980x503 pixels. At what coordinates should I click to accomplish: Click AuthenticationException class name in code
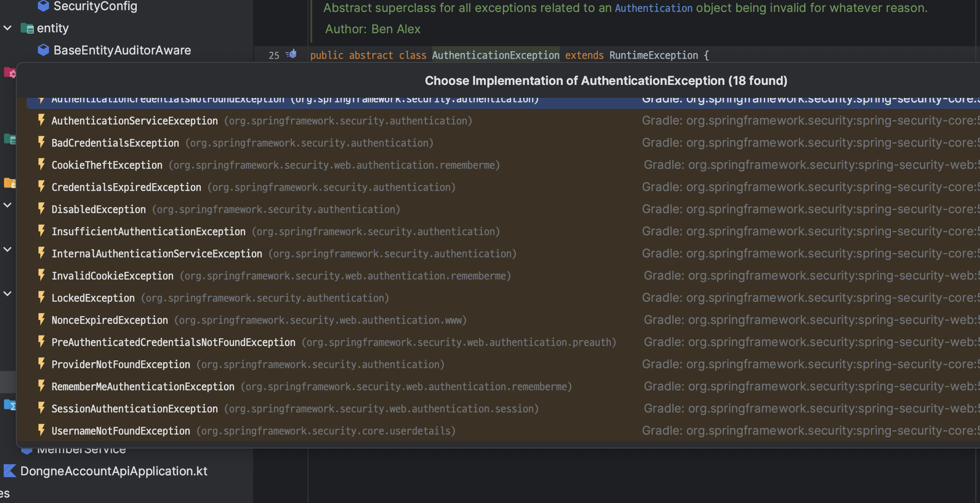click(496, 55)
